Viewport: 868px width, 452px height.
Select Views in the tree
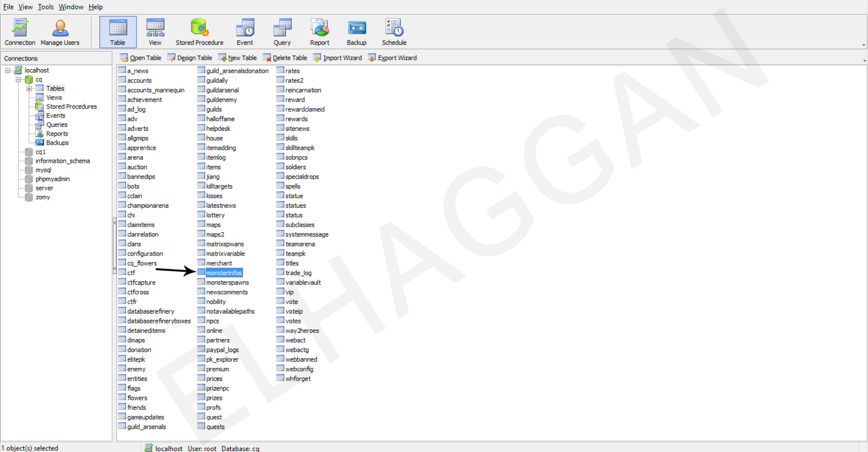click(54, 97)
